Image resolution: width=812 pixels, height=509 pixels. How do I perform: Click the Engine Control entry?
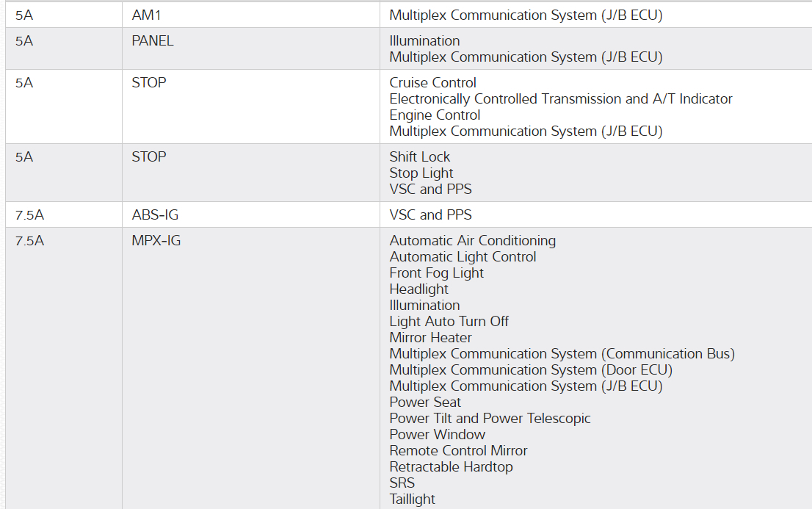coord(435,115)
